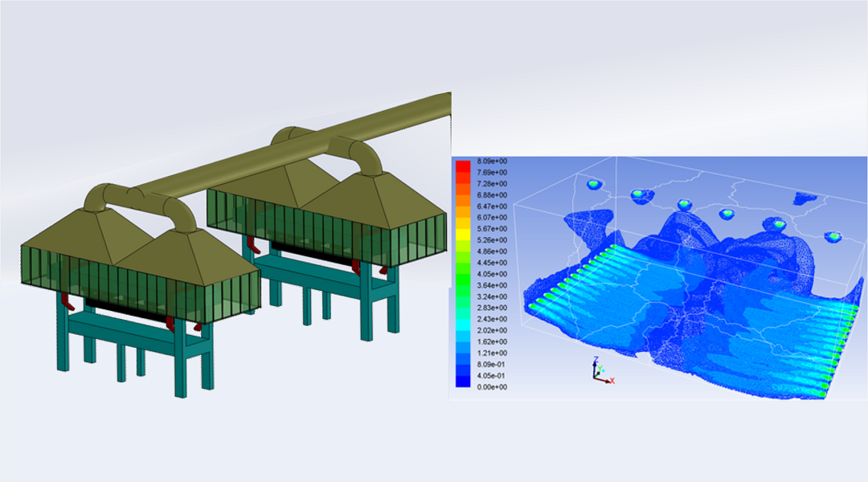Select the teal front support leg of nearest frame
The width and height of the screenshot is (868, 482).
point(180,368)
